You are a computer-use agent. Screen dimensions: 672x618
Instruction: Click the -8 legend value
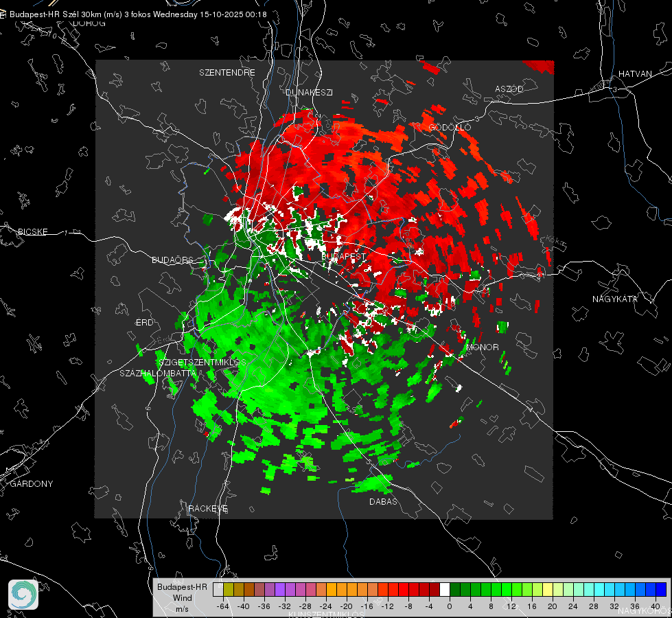click(409, 606)
